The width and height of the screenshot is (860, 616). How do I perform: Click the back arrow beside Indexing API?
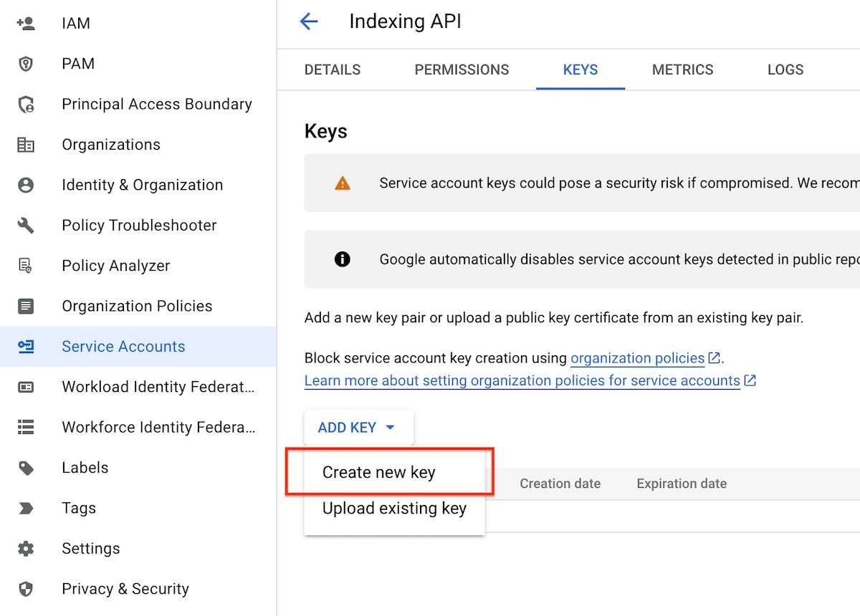(x=308, y=21)
